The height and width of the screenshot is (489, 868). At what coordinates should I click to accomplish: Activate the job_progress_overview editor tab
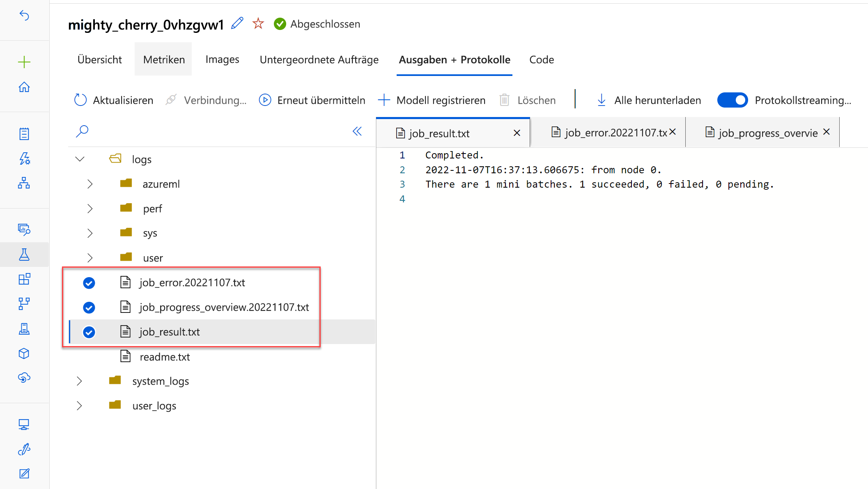(x=763, y=132)
